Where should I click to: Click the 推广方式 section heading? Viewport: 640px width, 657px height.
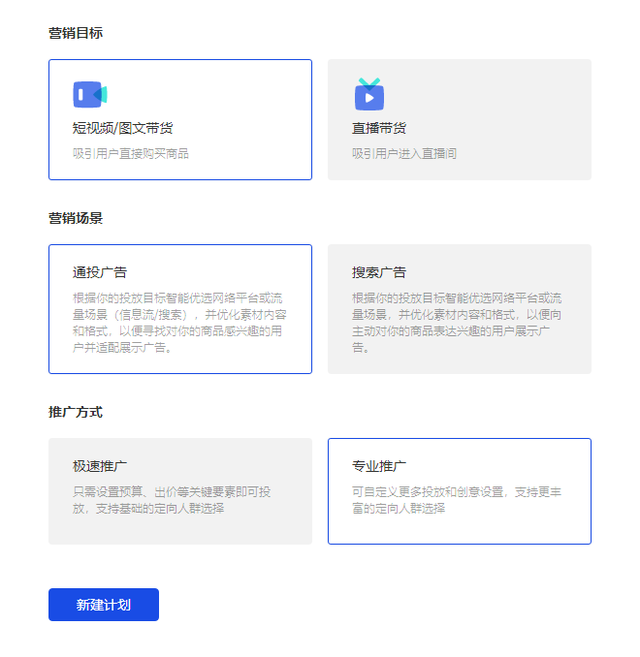(75, 412)
